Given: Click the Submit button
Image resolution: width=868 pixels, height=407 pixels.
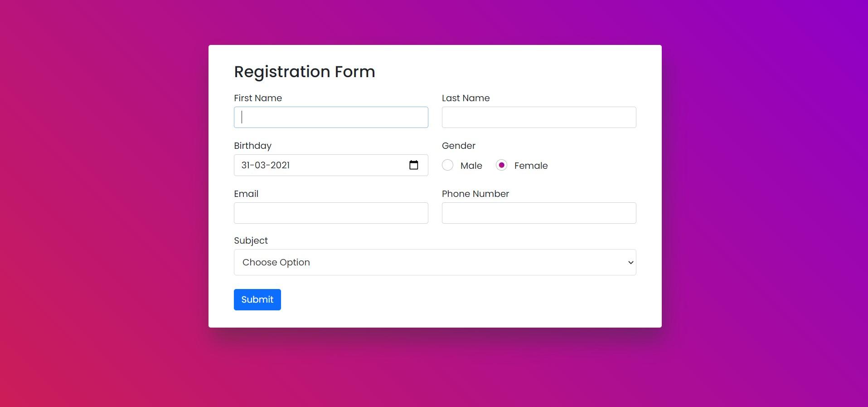Looking at the screenshot, I should (257, 299).
